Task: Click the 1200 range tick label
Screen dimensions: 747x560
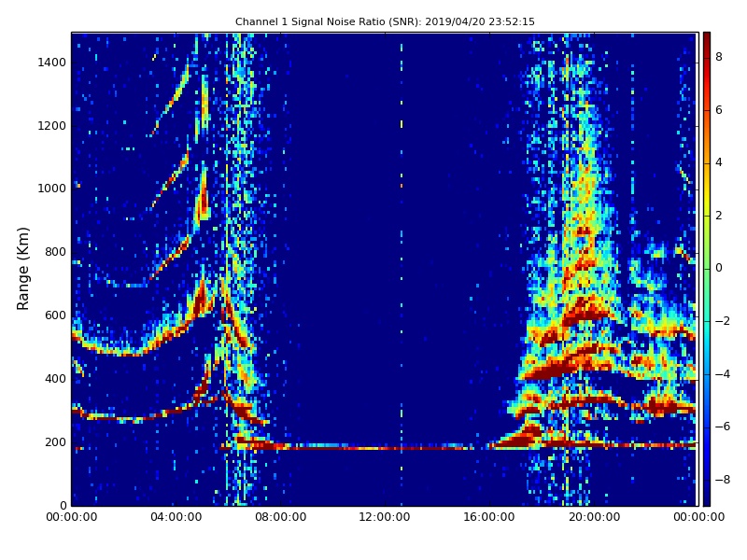Action: pos(52,126)
